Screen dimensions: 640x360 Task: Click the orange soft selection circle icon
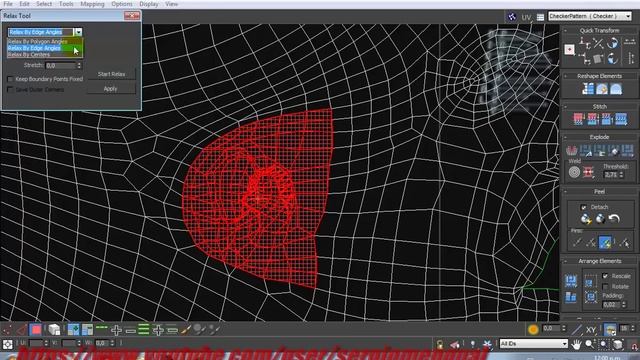pyautogui.click(x=533, y=329)
